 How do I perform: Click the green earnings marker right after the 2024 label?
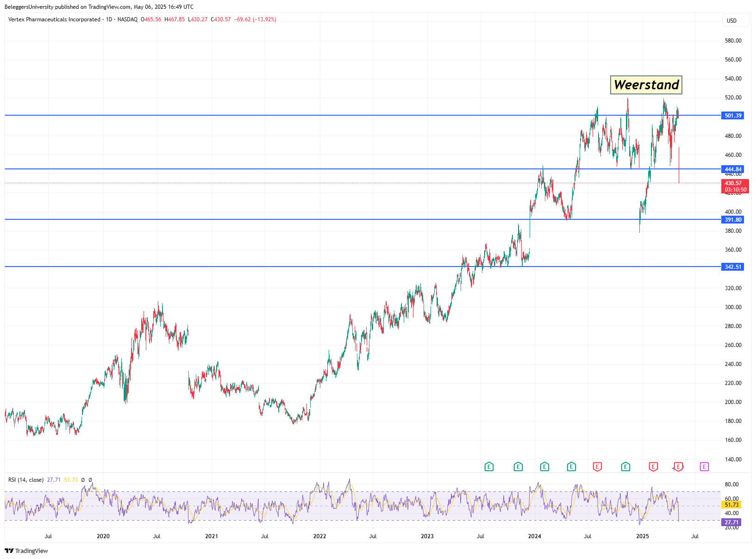coord(544,467)
